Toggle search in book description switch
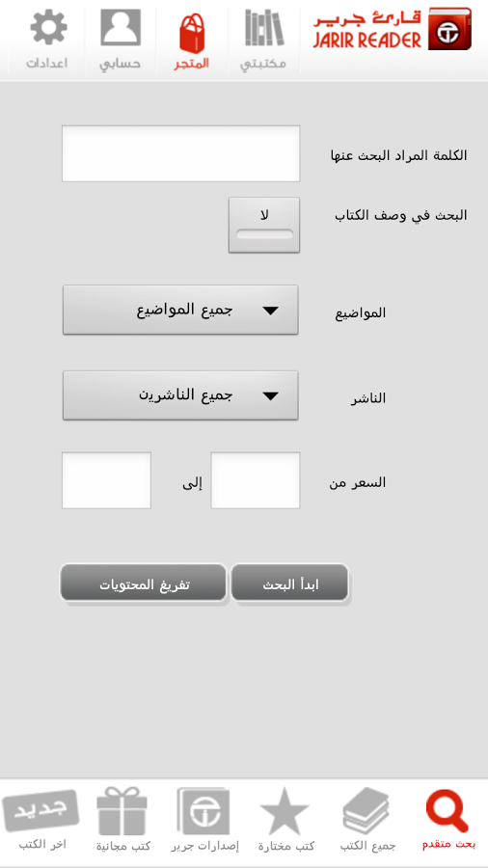The image size is (488, 868). pos(264,225)
